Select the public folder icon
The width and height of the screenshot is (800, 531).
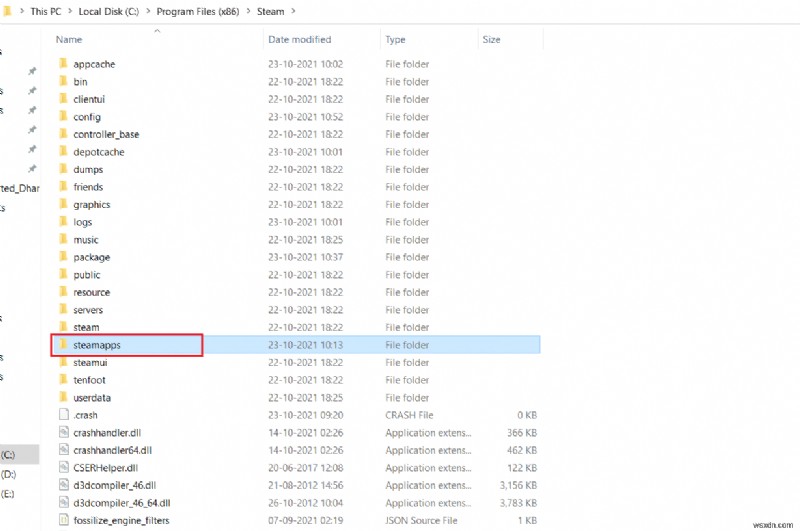63,274
